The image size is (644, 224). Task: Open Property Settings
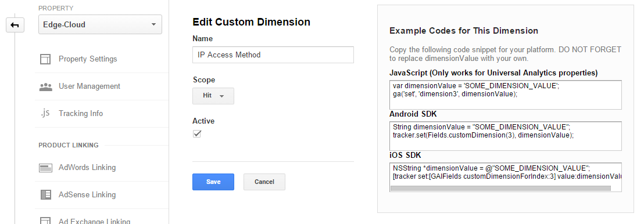pyautogui.click(x=88, y=59)
